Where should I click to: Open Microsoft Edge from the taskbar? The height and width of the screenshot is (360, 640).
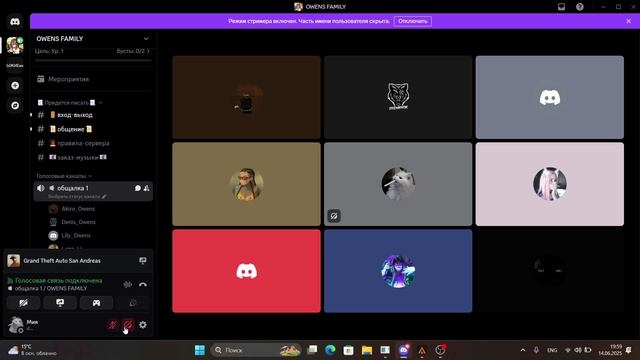pos(330,350)
